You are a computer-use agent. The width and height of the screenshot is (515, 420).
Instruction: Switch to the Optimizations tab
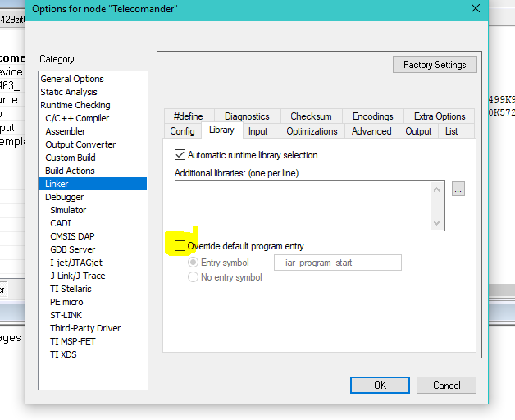(312, 131)
